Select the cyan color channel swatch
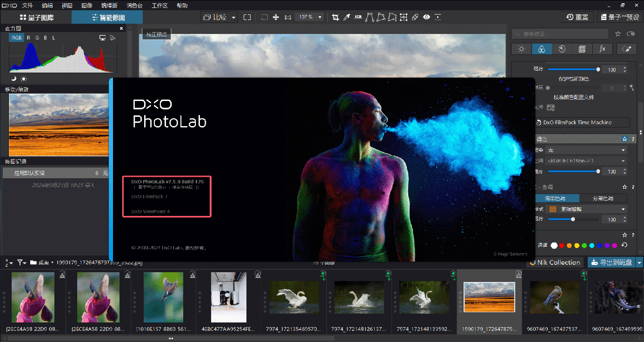The image size is (644, 342). pos(592,245)
